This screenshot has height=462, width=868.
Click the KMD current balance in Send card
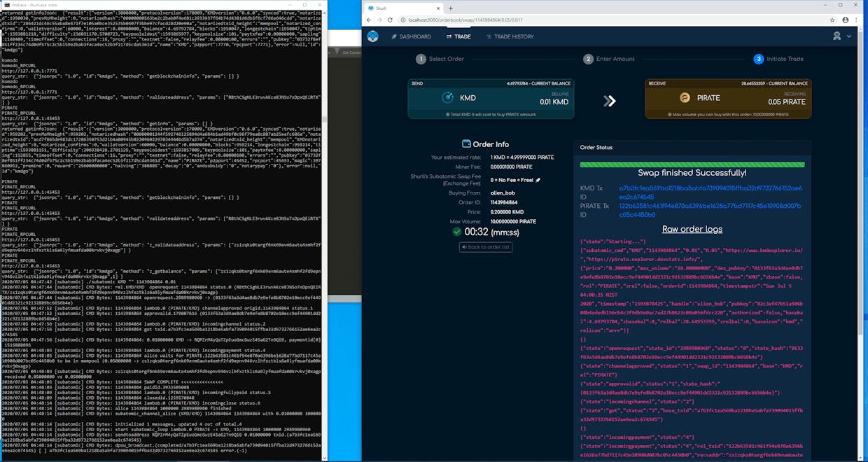pos(540,83)
